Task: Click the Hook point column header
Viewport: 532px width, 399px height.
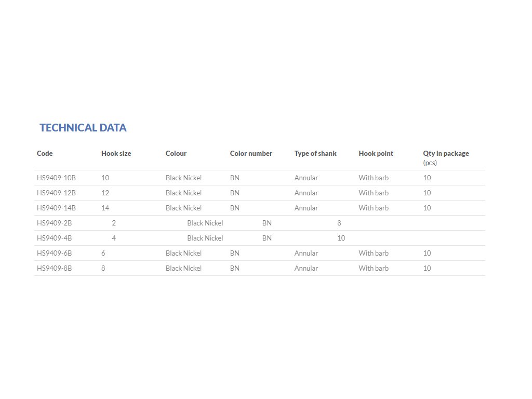Action: [x=376, y=153]
